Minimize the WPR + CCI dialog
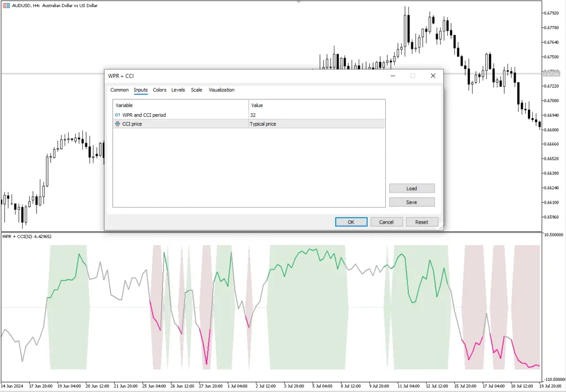The height and width of the screenshot is (392, 566). click(x=392, y=76)
